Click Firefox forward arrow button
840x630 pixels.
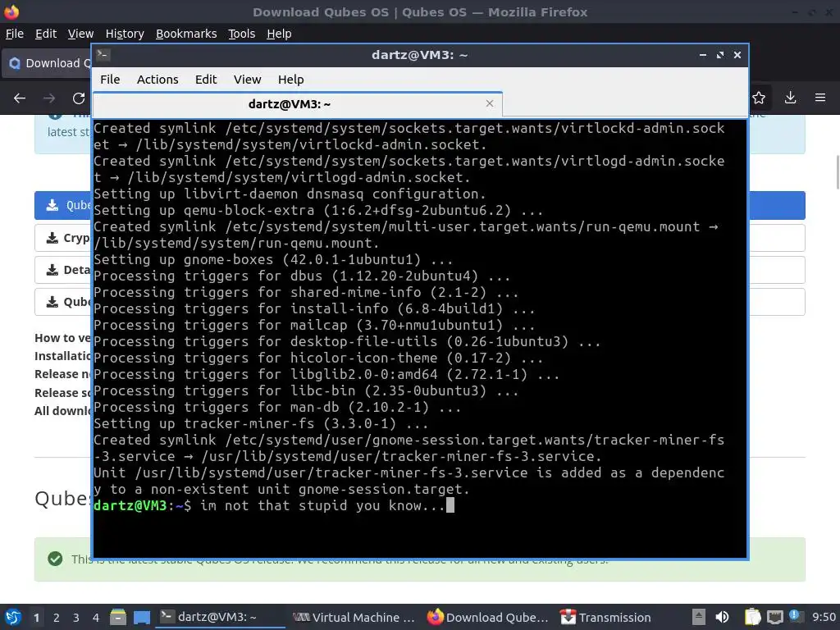(x=49, y=98)
